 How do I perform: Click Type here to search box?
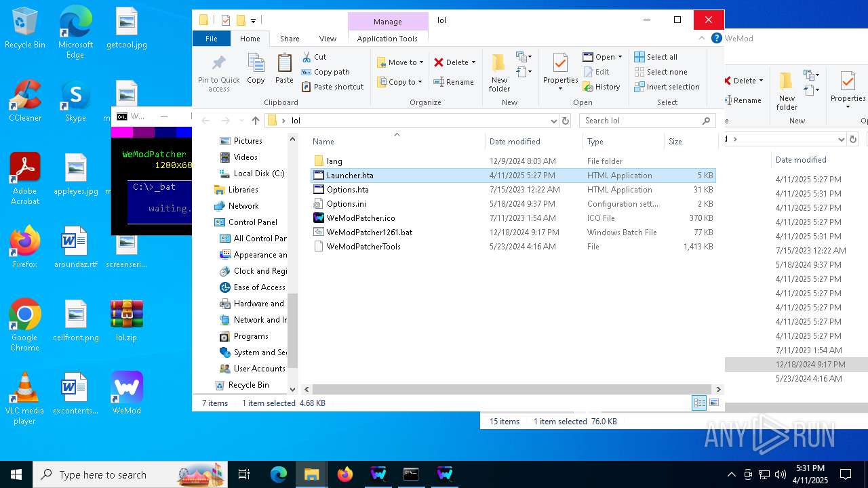pyautogui.click(x=130, y=474)
